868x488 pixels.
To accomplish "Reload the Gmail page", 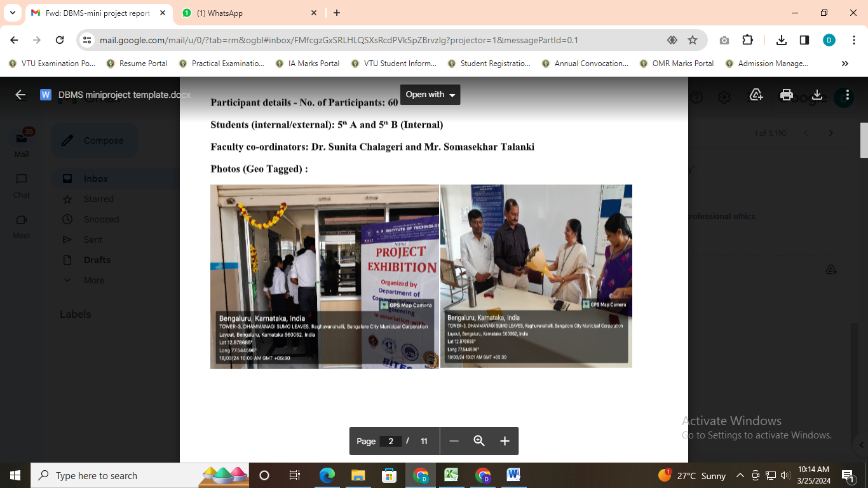I will (60, 40).
